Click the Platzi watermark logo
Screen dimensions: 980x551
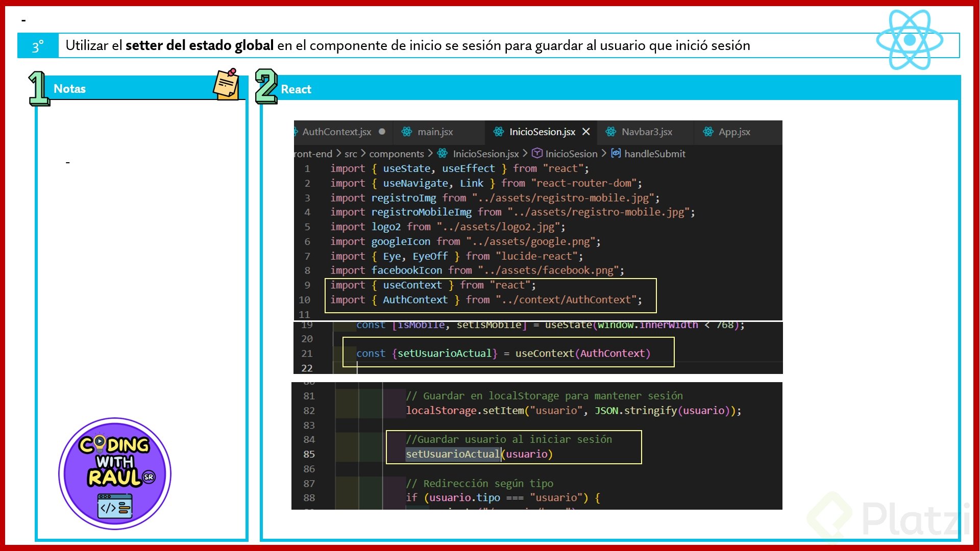coord(891,518)
